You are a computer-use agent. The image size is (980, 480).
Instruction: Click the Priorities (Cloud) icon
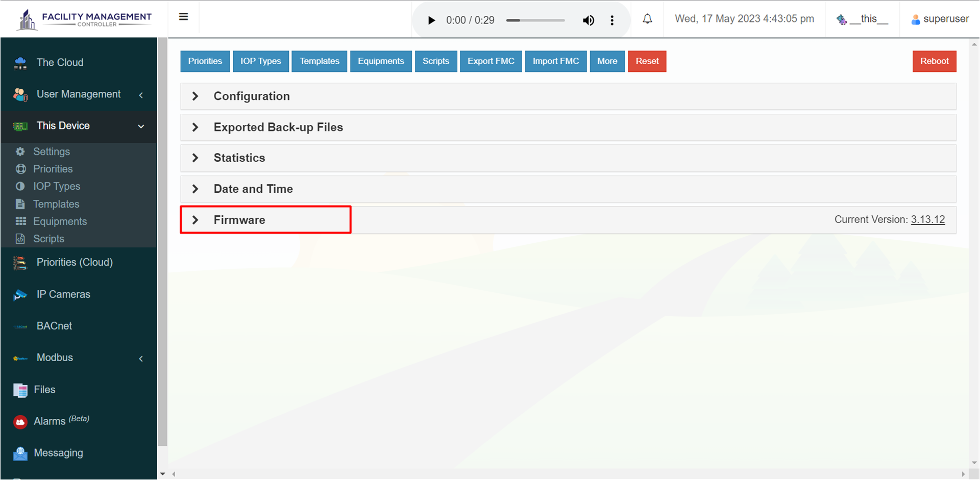pos(20,263)
